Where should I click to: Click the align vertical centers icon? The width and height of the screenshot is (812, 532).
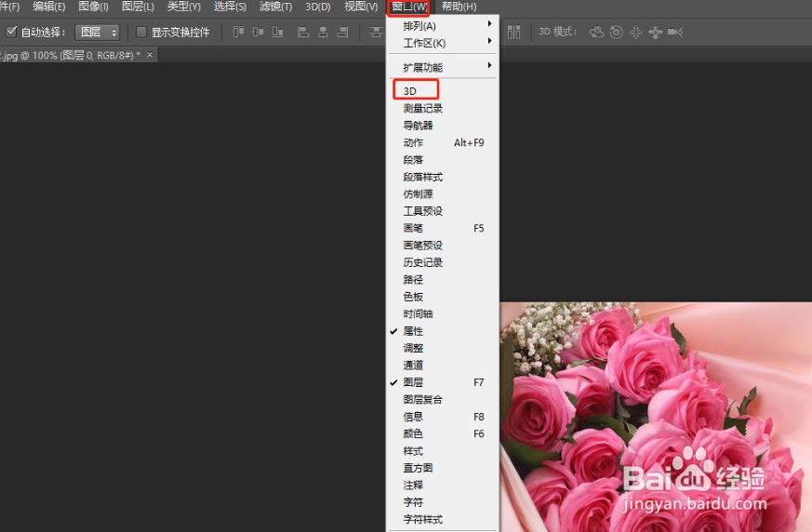[258, 33]
